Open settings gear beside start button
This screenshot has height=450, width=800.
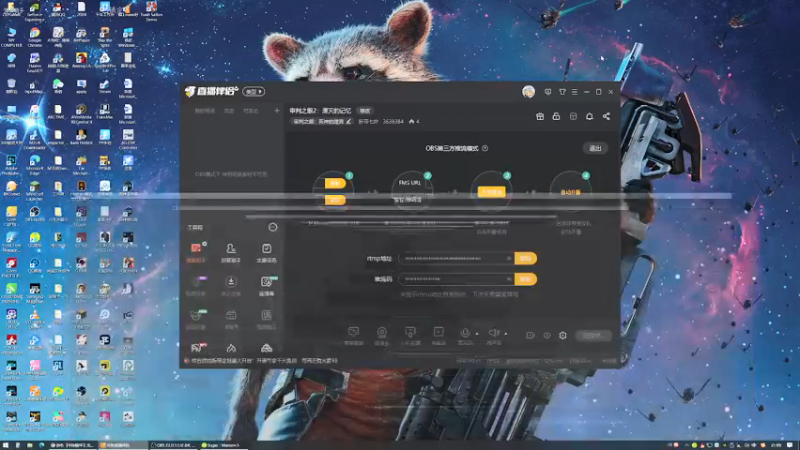tap(563, 335)
